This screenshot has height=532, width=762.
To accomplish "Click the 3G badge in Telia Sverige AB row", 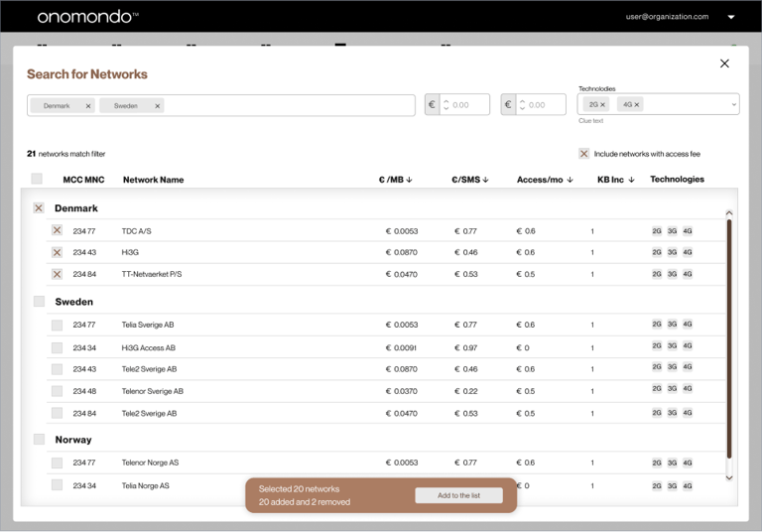I will click(x=672, y=324).
